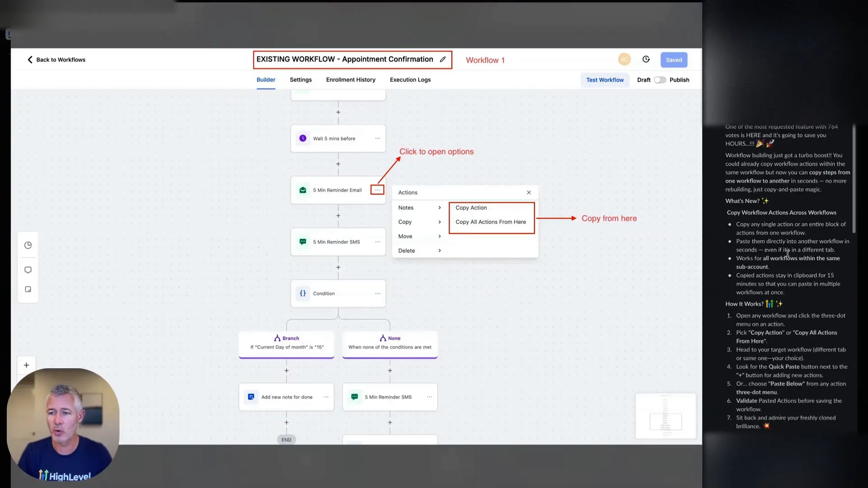Click the SMS icon above the Condition node
The image size is (868, 488).
pyautogui.click(x=303, y=242)
